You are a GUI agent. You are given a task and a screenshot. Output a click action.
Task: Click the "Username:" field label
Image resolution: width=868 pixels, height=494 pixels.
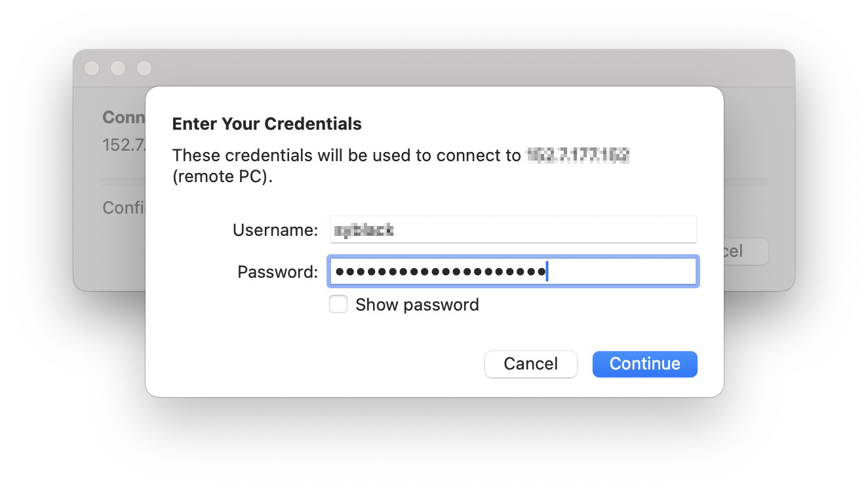pyautogui.click(x=275, y=231)
